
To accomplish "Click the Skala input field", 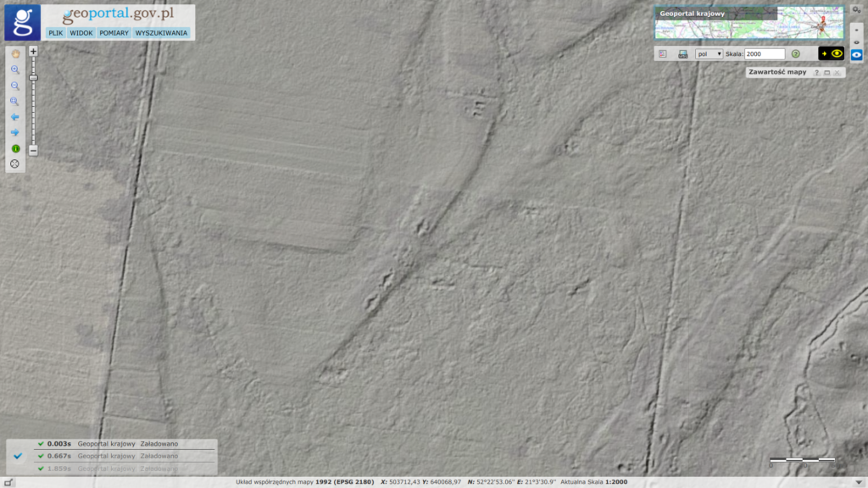I will [765, 53].
